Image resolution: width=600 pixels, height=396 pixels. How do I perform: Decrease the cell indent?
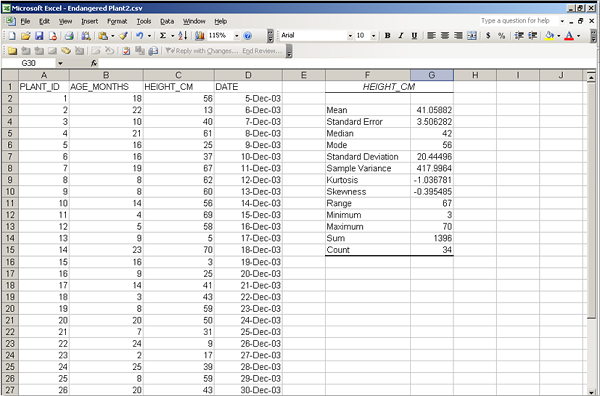(x=519, y=36)
